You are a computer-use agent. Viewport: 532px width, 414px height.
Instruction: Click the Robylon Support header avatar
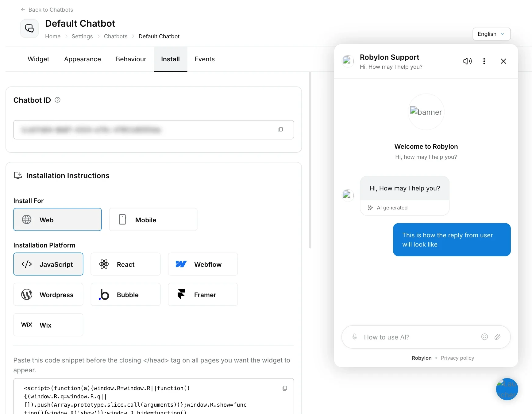348,61
